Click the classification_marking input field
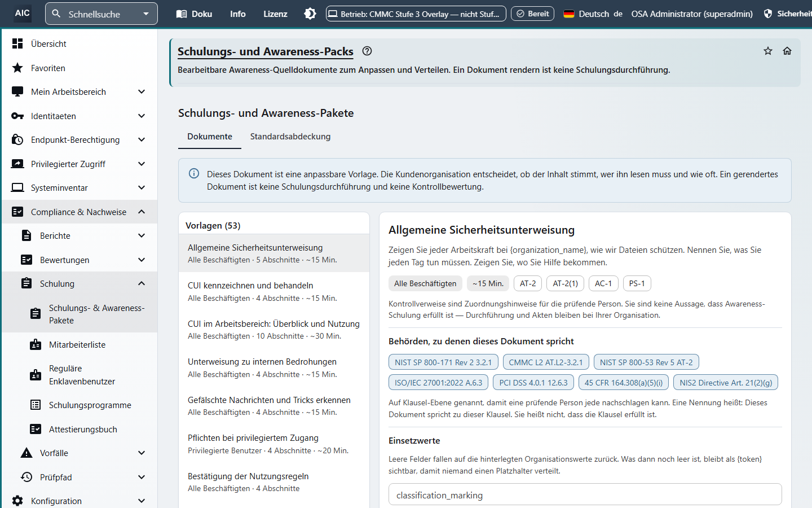Viewport: 812px width, 508px height. [x=585, y=494]
